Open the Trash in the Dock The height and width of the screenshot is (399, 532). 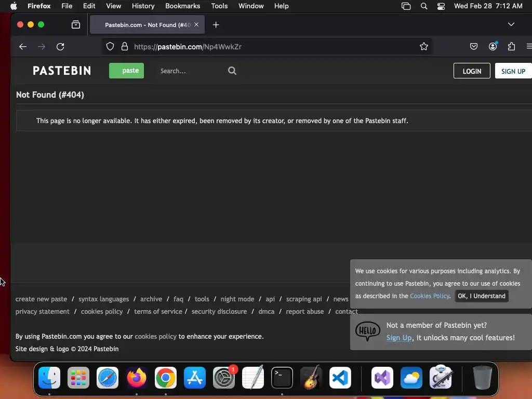482,377
